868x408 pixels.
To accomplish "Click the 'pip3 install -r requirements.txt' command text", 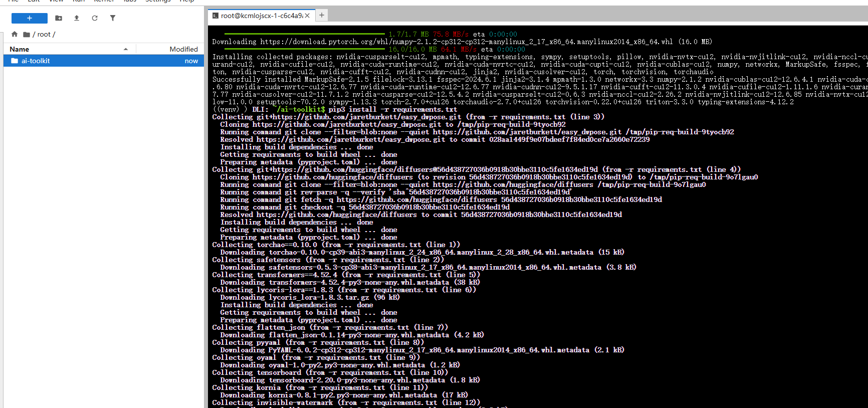I will pos(392,109).
